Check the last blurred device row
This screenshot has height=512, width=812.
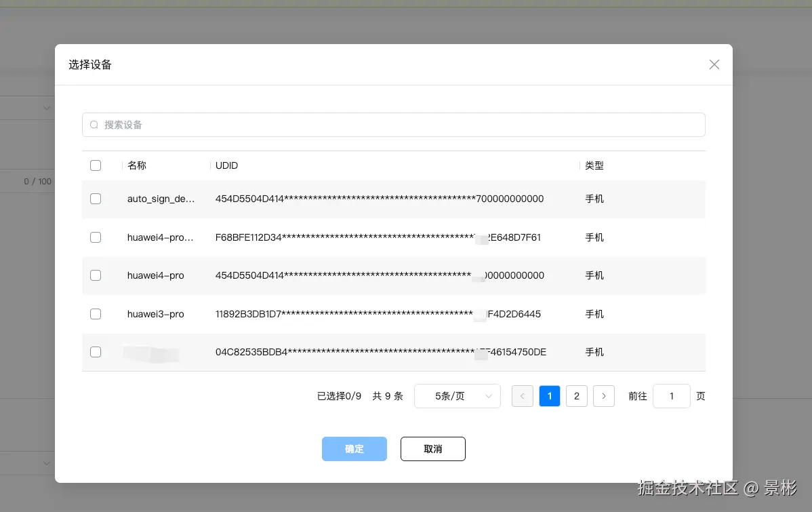pos(96,352)
